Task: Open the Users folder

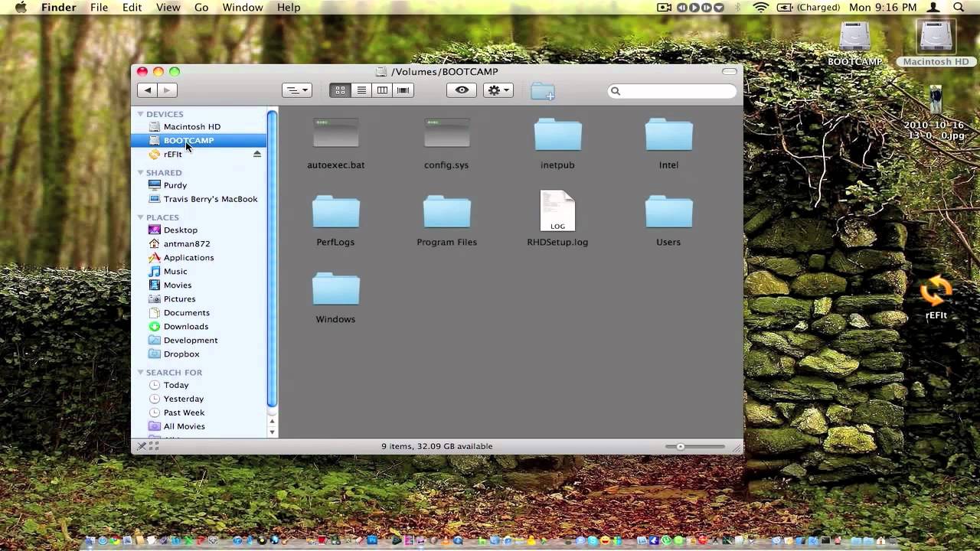Action: click(668, 212)
